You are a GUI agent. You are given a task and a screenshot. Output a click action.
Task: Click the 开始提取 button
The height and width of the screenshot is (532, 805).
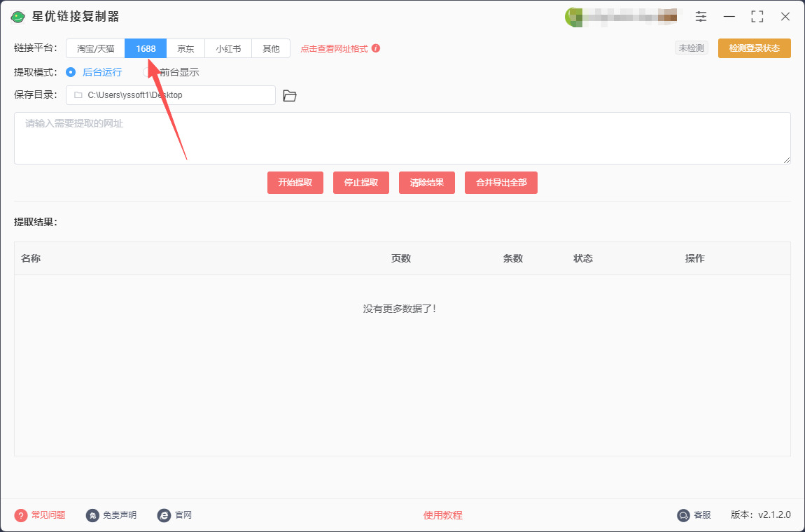coord(295,183)
